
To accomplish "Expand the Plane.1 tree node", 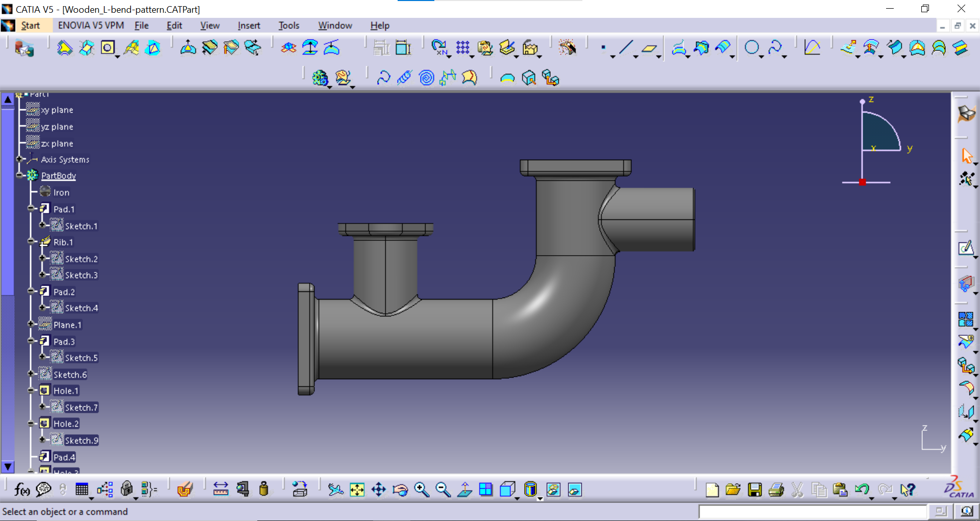I will click(x=31, y=324).
